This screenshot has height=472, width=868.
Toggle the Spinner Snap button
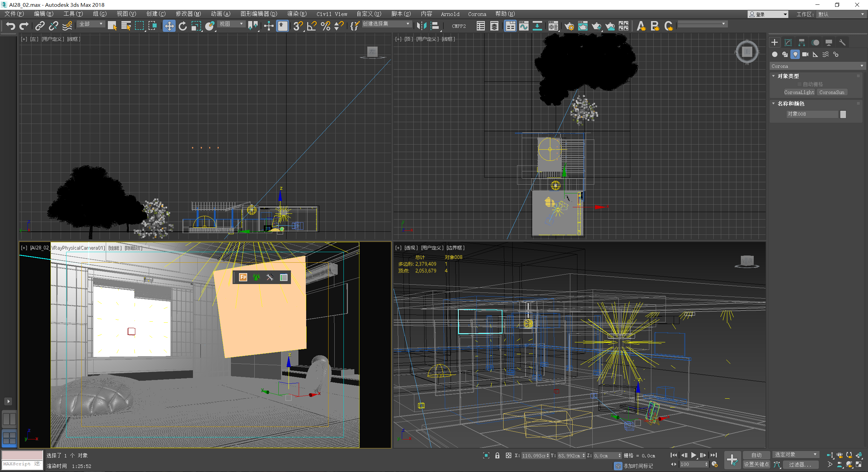339,26
